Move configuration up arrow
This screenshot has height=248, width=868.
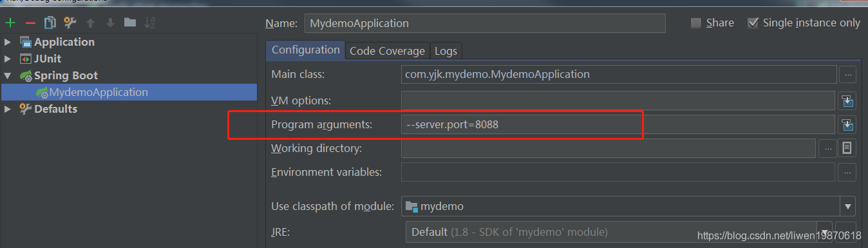[90, 23]
